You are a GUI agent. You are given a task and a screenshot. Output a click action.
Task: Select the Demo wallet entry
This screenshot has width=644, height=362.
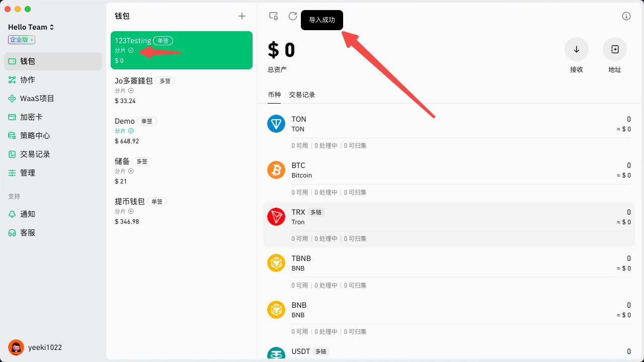pos(181,131)
